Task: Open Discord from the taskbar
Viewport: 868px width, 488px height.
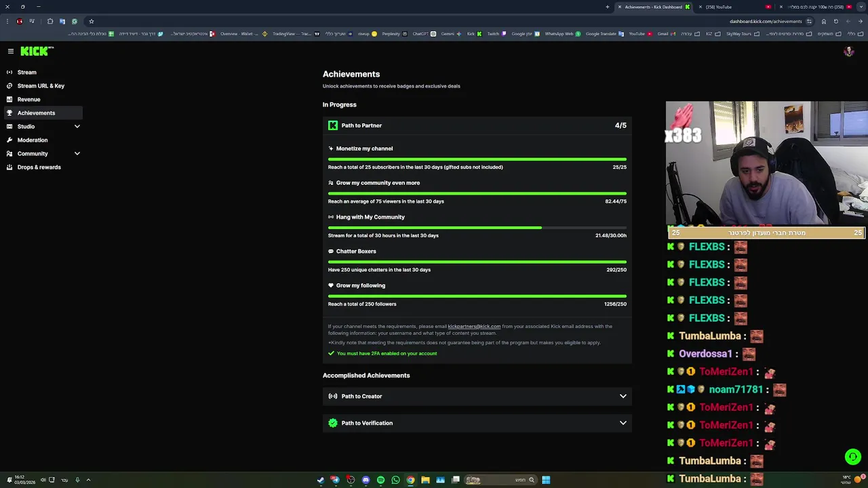Action: tap(366, 480)
